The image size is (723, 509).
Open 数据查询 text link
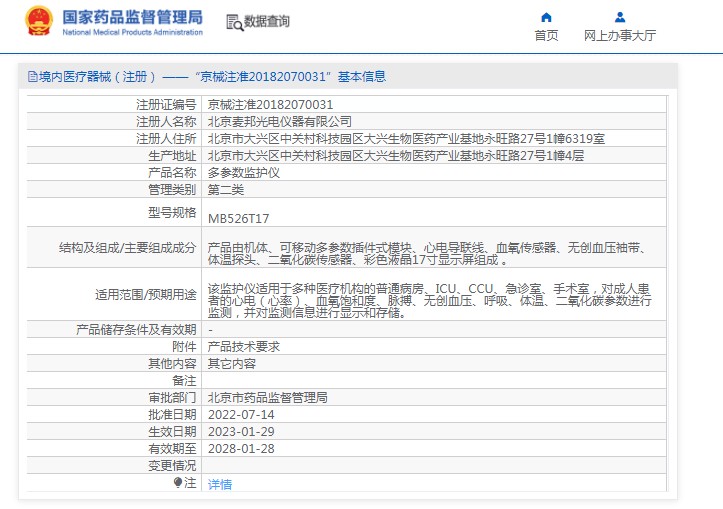click(267, 21)
